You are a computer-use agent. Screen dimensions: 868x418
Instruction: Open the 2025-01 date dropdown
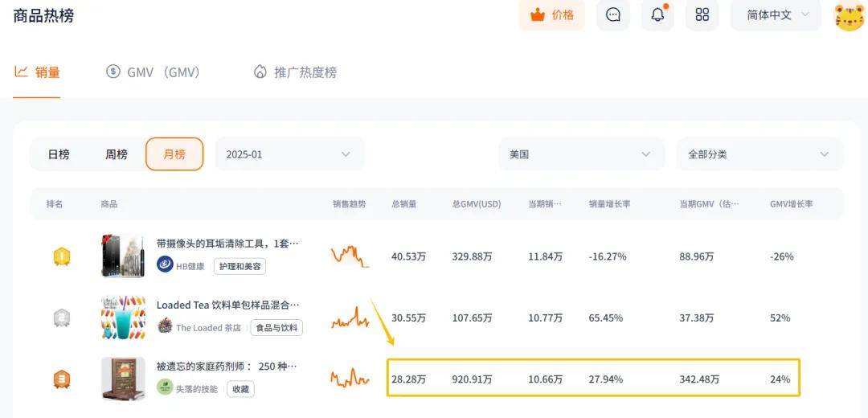289,154
